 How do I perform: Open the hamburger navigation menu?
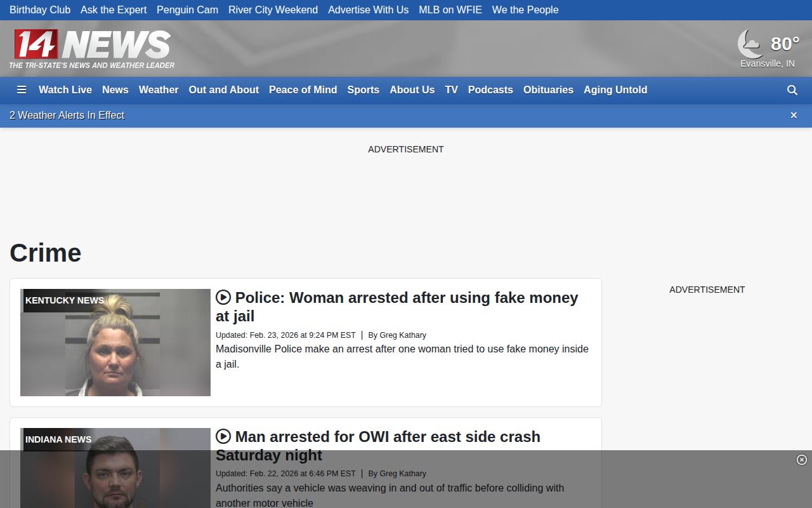tap(22, 90)
